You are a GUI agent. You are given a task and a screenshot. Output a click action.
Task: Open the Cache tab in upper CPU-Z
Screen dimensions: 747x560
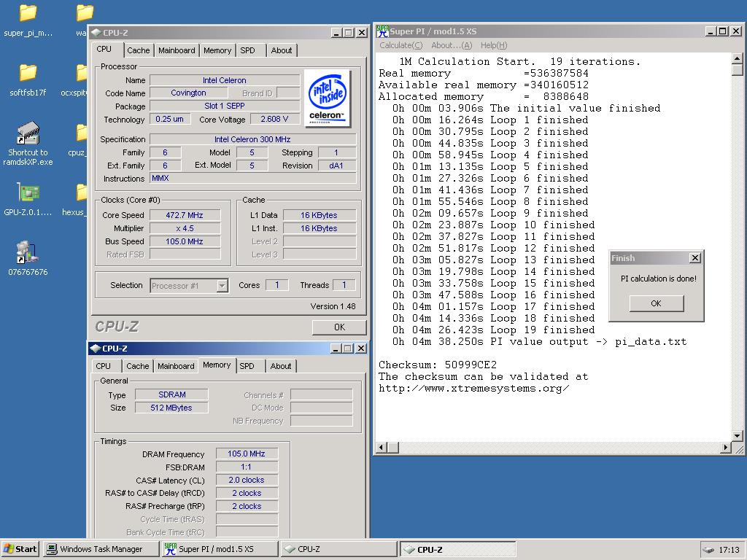tap(138, 50)
